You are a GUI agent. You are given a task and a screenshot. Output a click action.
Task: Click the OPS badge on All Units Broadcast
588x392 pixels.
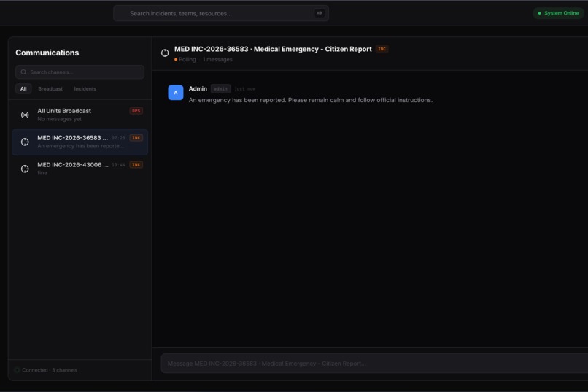coord(136,111)
